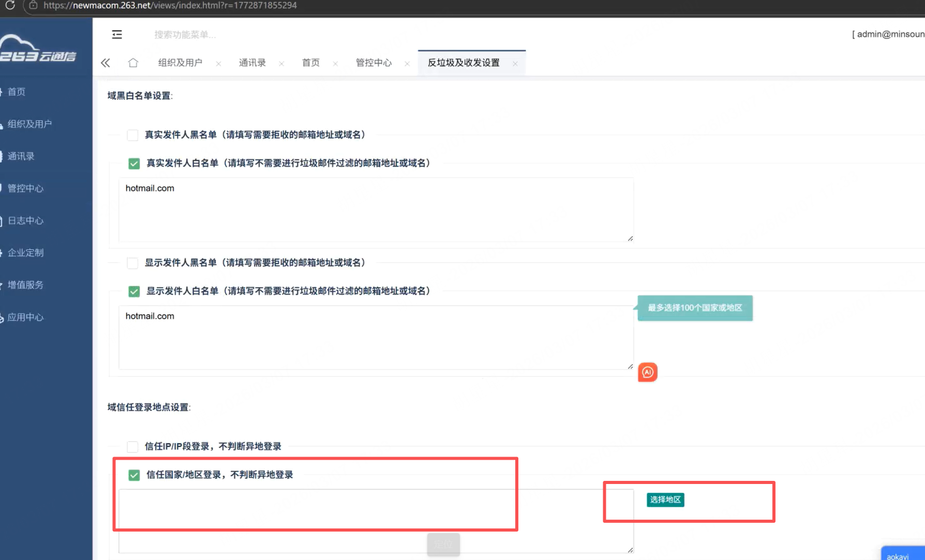Viewport: 925px width, 560px height.
Task: Click the 域黑白名单设置 heading
Action: click(x=140, y=96)
